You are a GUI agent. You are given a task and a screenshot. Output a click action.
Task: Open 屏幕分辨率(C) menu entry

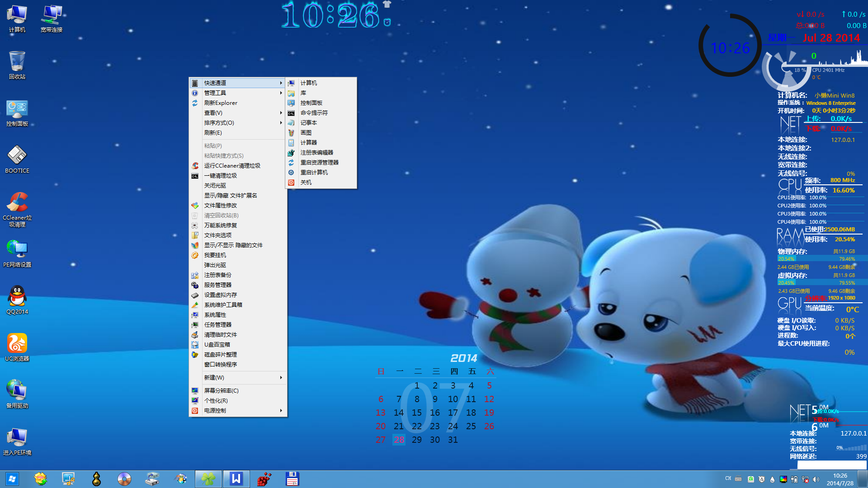[238, 390]
